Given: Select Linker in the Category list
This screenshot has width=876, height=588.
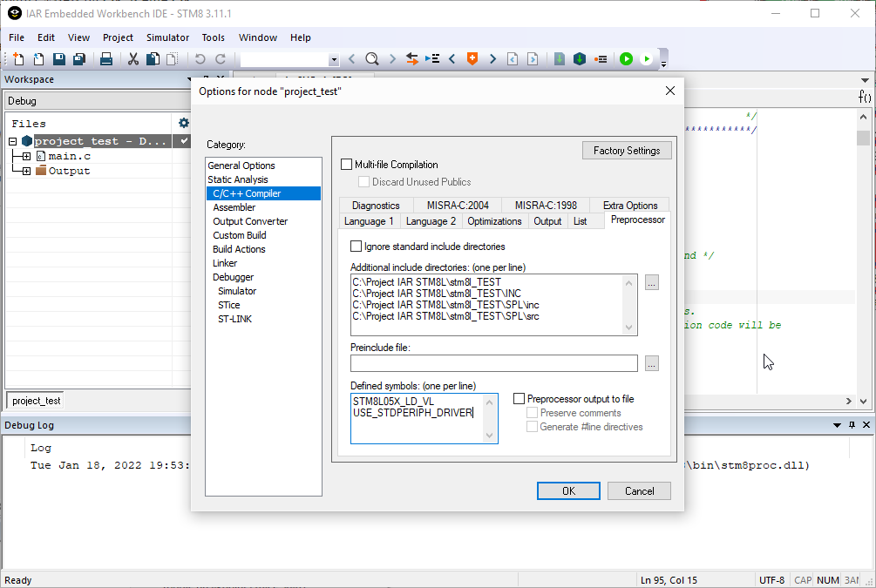Looking at the screenshot, I should coord(225,263).
